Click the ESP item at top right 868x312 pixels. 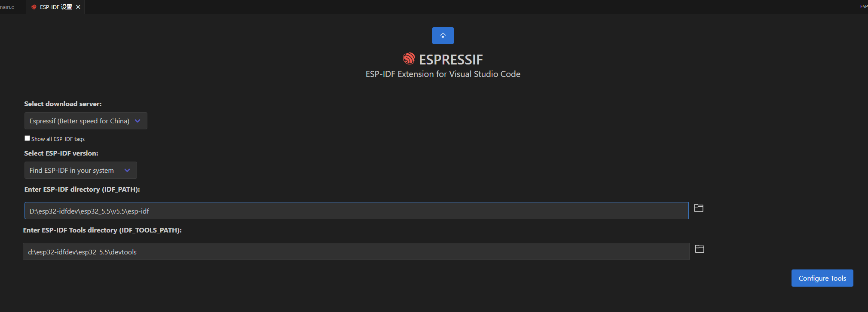point(863,6)
